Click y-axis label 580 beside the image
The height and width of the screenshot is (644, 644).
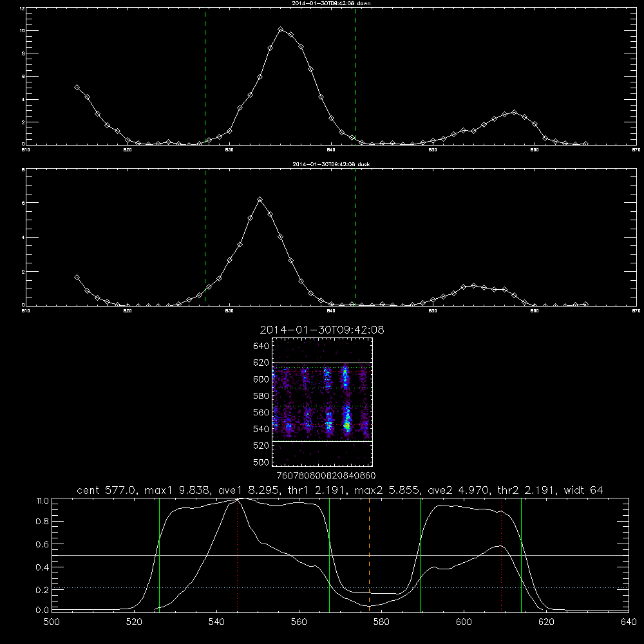(x=261, y=396)
